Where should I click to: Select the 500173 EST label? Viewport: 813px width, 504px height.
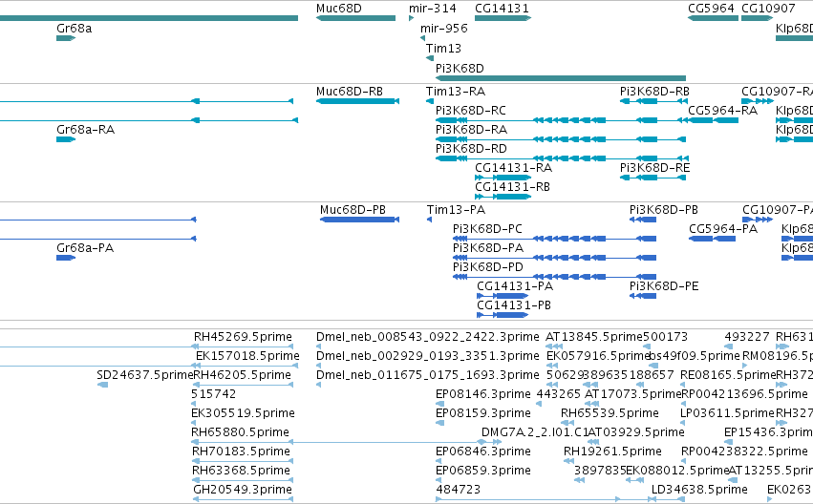tap(665, 337)
